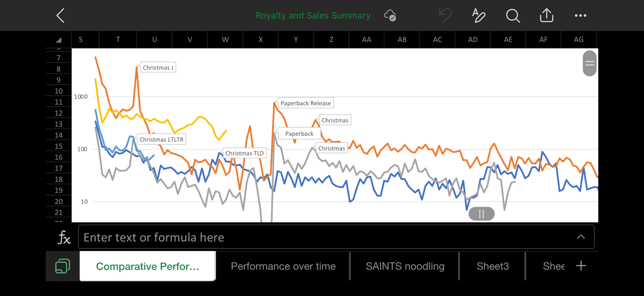Tap the share upload icon
Viewport: 644px width, 296px height.
click(x=546, y=15)
